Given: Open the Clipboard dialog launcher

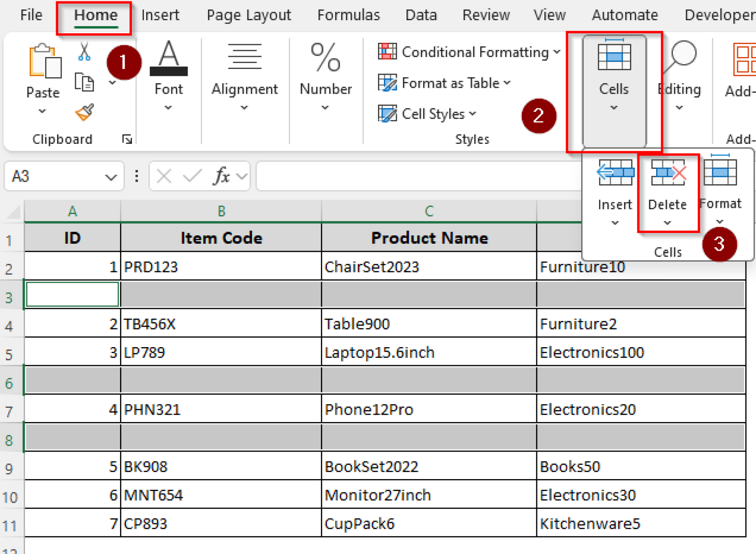Looking at the screenshot, I should coord(126,139).
